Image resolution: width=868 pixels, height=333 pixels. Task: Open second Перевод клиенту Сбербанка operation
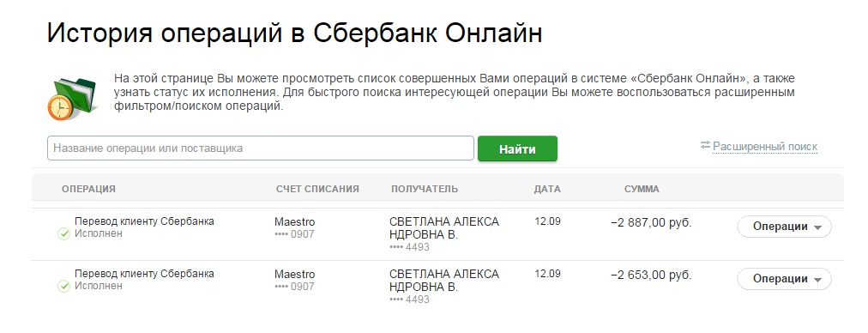pos(144,274)
